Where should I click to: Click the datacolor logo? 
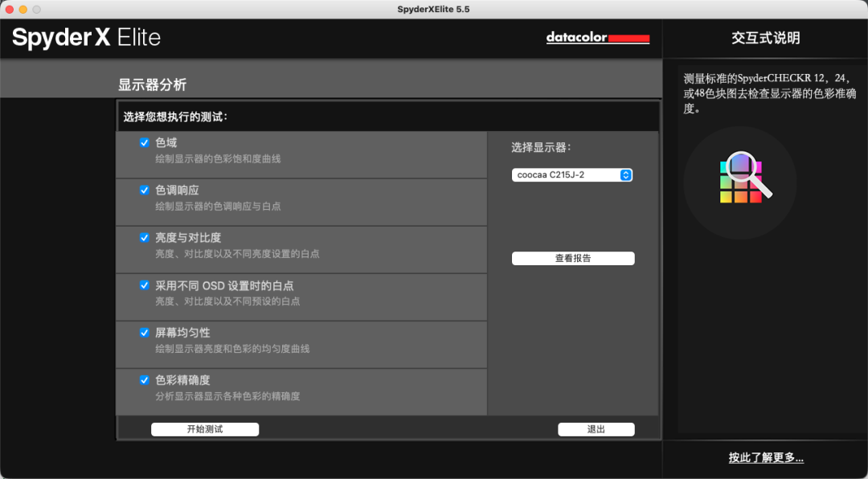click(598, 39)
